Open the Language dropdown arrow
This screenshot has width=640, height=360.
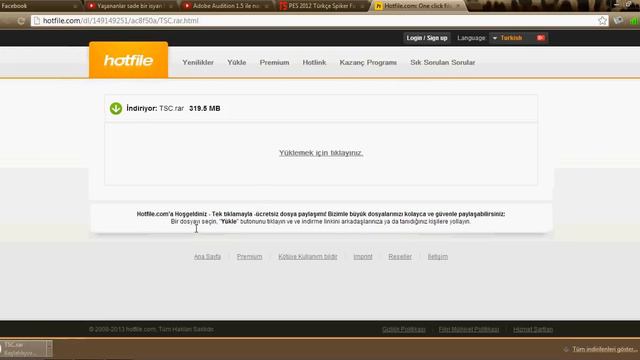coord(494,38)
